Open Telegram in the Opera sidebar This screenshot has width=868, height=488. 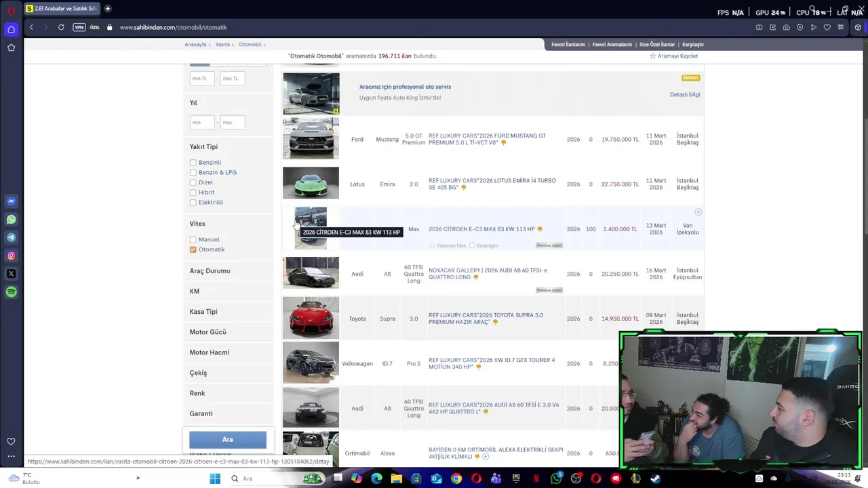[x=11, y=237]
